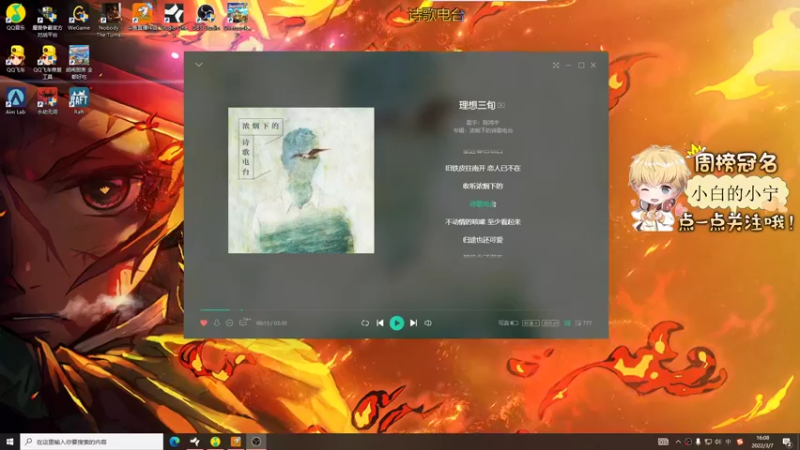Download the current song

(x=217, y=323)
